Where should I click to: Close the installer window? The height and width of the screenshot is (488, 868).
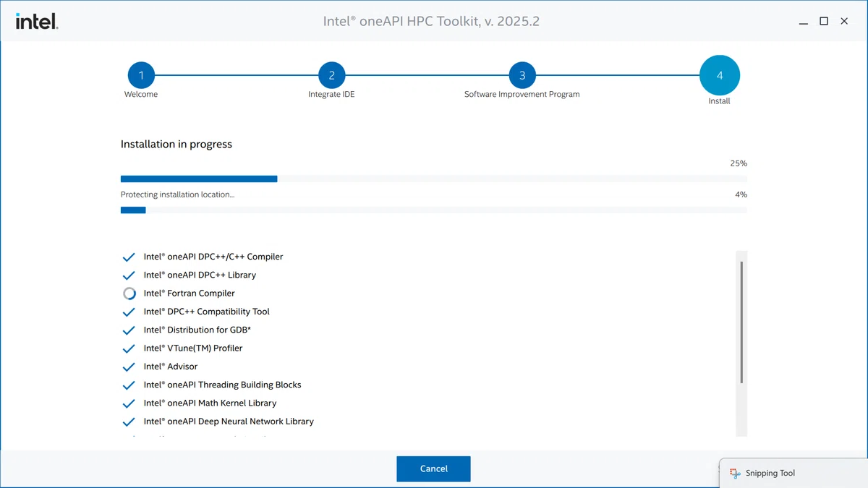tap(844, 21)
